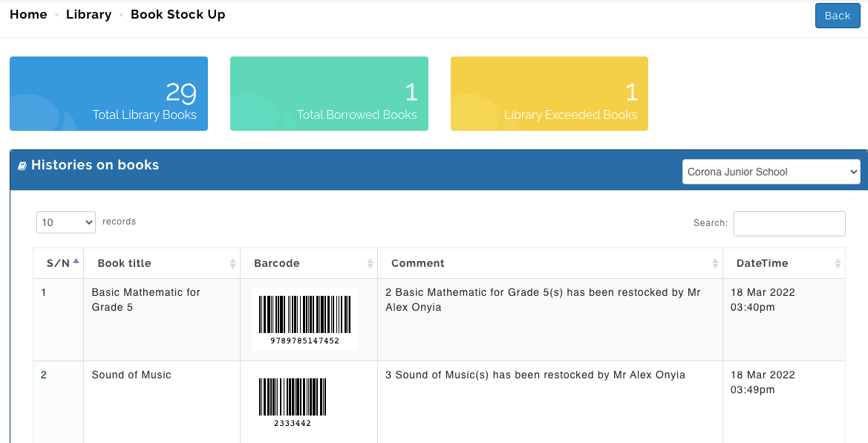
Task: Select the Basic Mathematic for Grade 5 title
Action: pos(146,300)
